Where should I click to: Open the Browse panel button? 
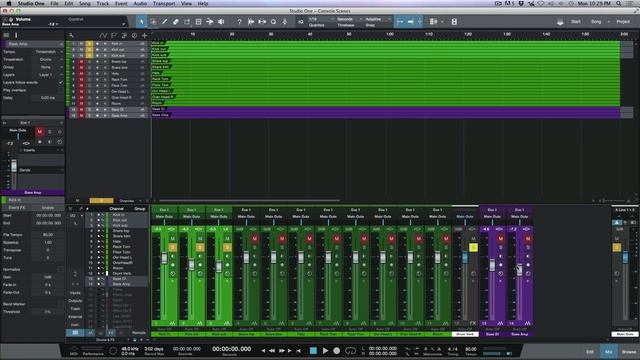629,351
